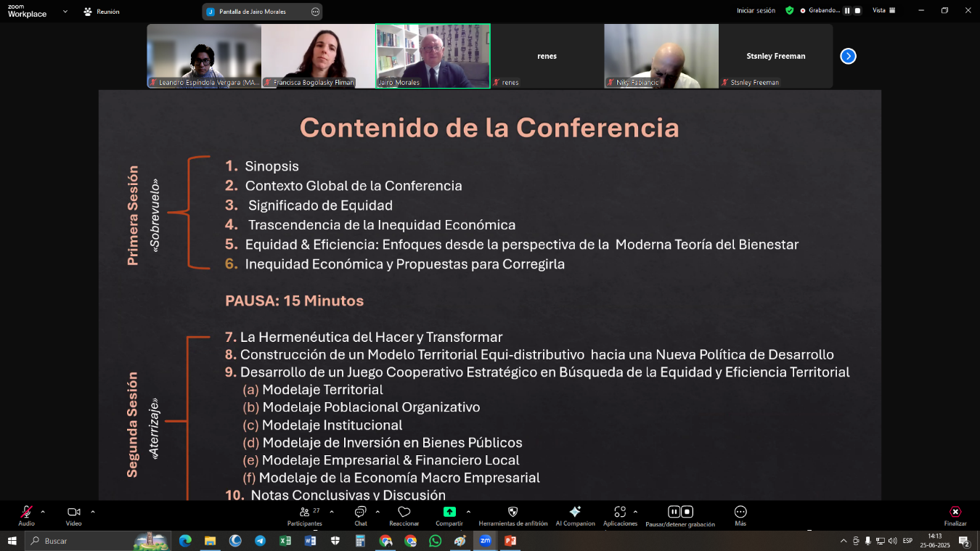
Task: Expand the Compartir dropdown arrow
Action: coord(467,510)
